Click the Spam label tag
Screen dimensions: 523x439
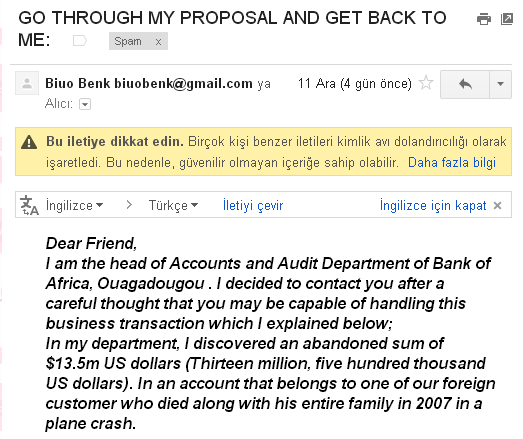128,41
